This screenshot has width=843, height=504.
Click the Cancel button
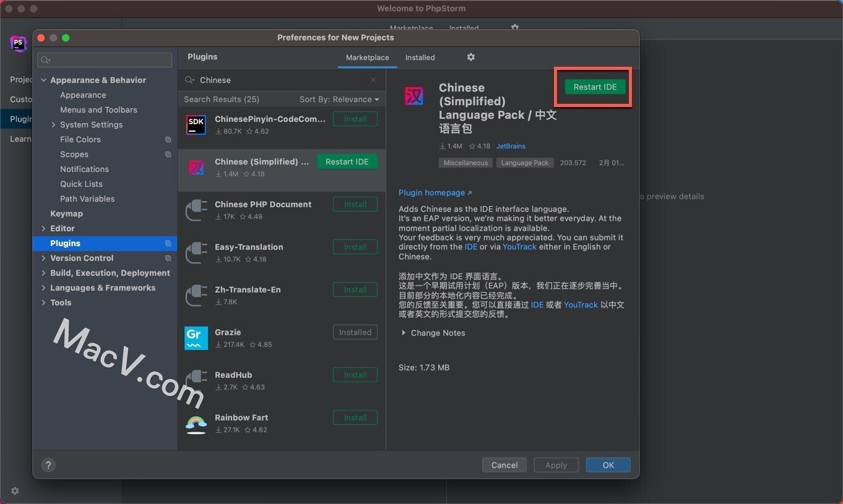[x=504, y=465]
